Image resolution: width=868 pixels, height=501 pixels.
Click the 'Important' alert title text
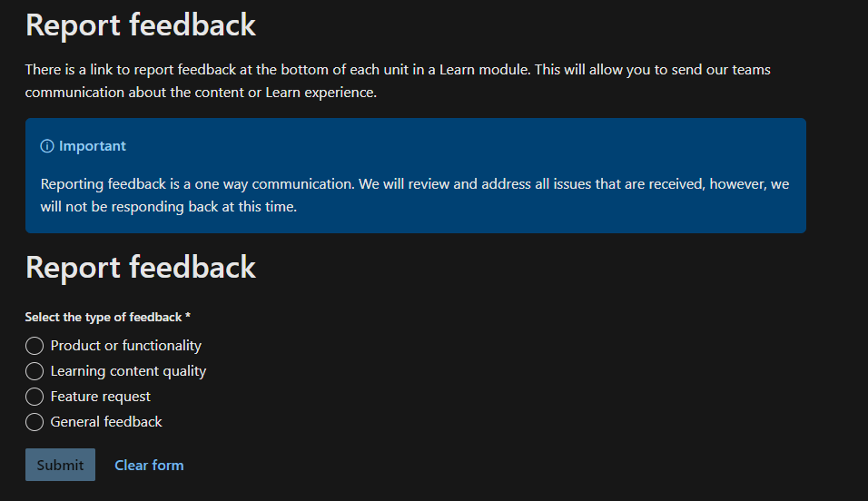click(x=93, y=146)
